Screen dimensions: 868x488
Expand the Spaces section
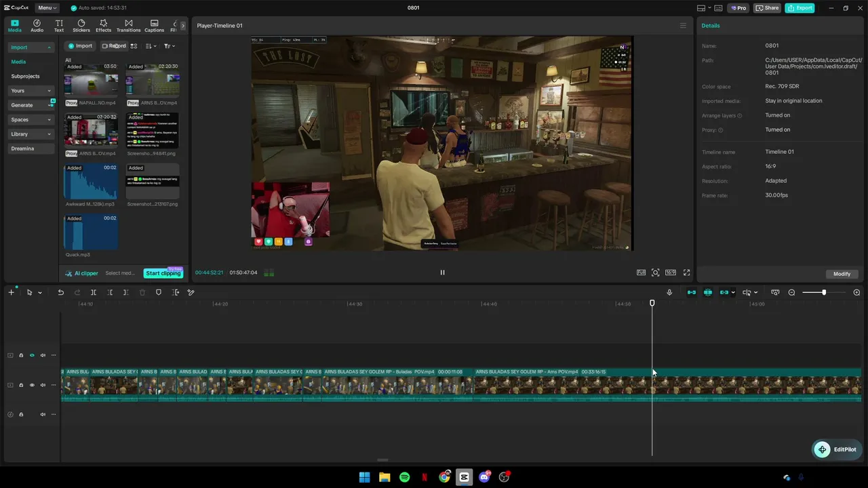[x=31, y=120]
